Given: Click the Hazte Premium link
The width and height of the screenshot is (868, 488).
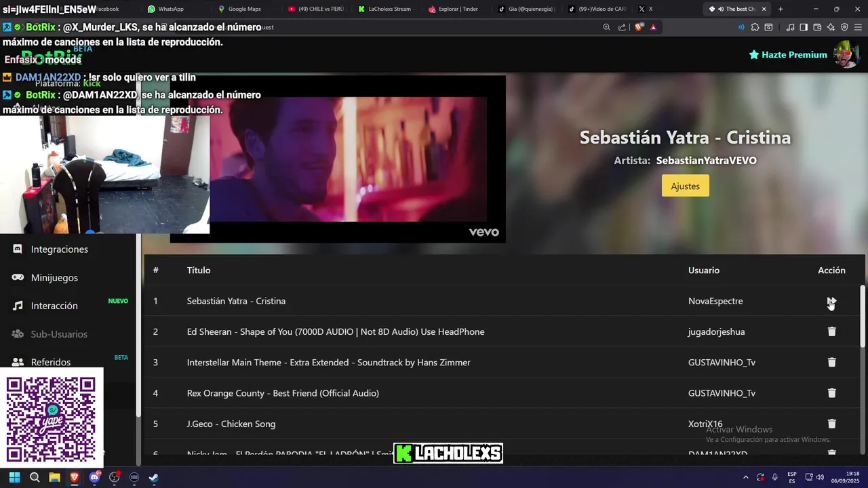Looking at the screenshot, I should 788,55.
